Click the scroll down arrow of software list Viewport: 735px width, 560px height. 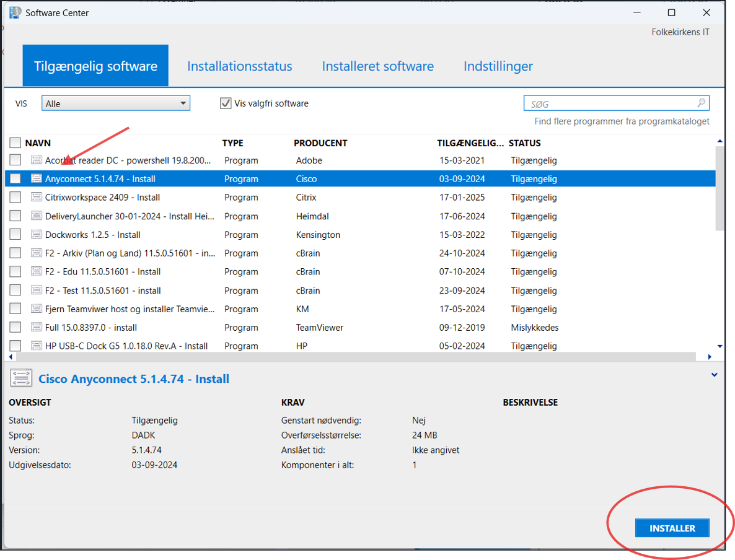point(720,346)
